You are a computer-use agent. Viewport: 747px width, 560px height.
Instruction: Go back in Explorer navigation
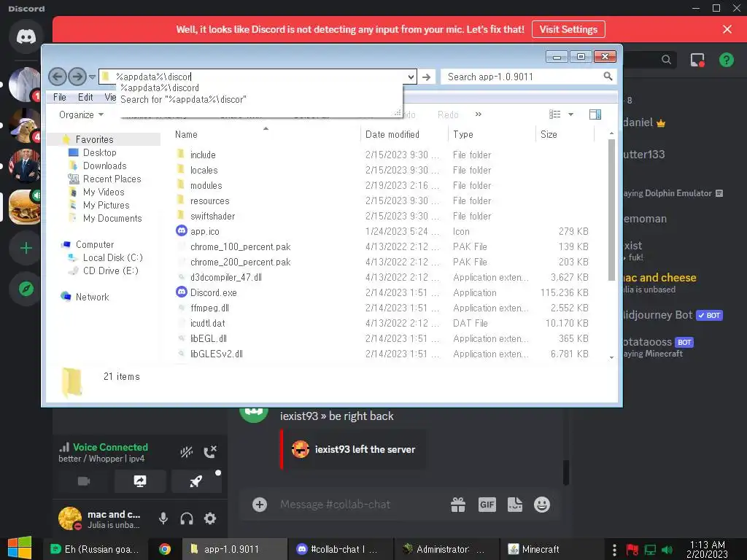click(x=57, y=77)
